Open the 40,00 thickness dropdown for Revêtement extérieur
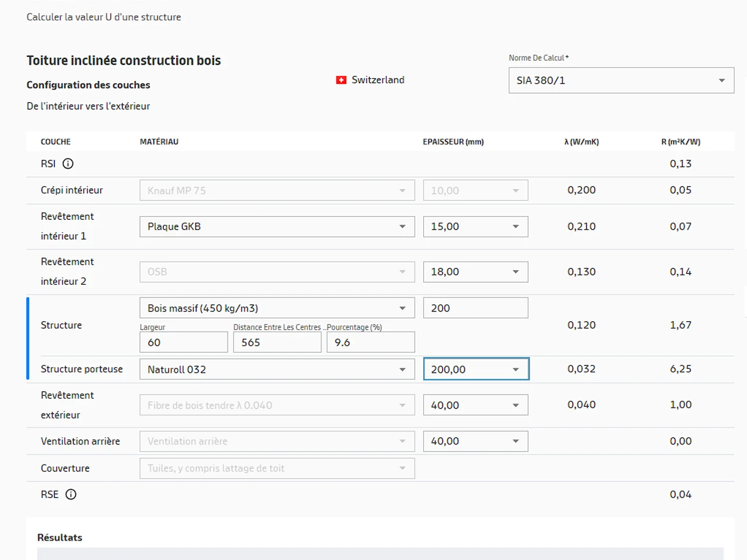This screenshot has width=747, height=560. click(475, 405)
